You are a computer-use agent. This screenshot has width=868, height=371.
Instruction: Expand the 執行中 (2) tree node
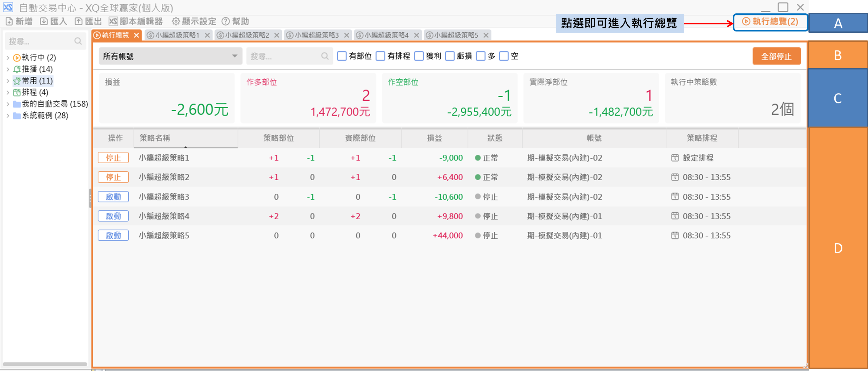[8, 58]
